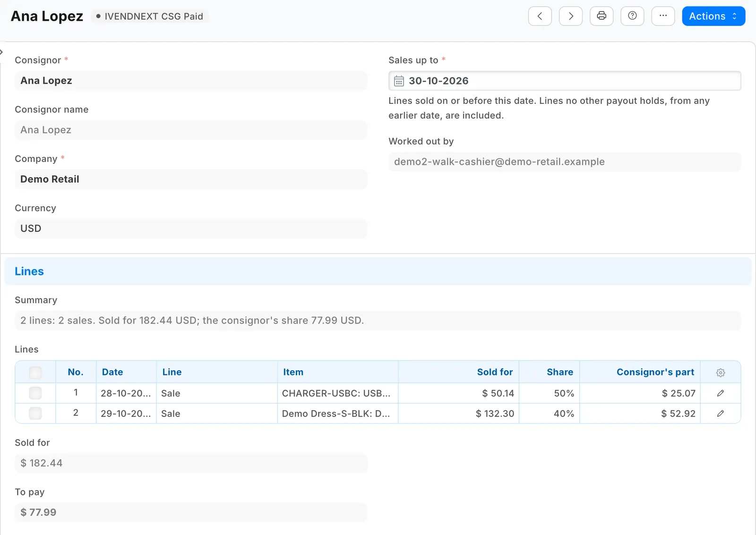This screenshot has height=535, width=756.
Task: Click the Summary text field
Action: point(378,321)
